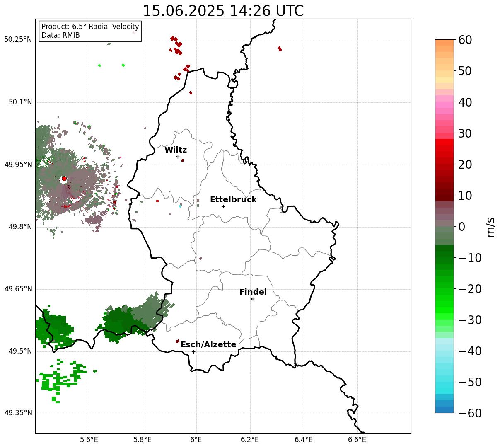Click the 49.5°N latitude label
500x448 pixels.
tap(20, 351)
